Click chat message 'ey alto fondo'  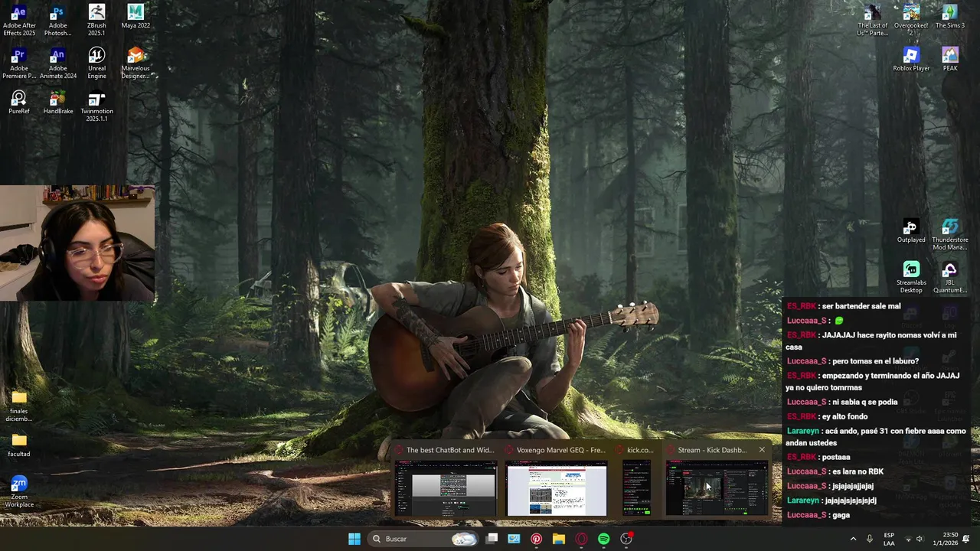pos(844,416)
